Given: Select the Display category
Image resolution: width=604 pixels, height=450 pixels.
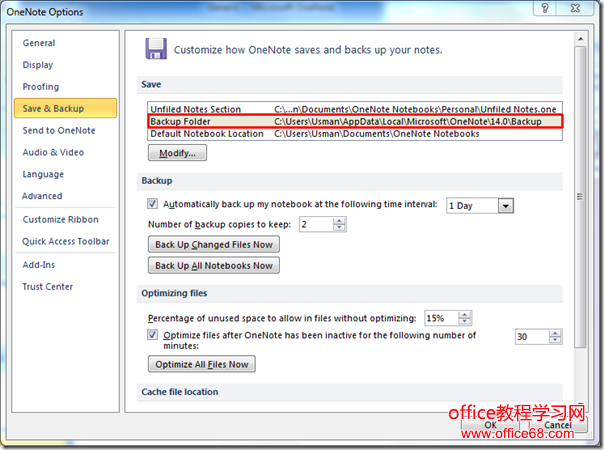Looking at the screenshot, I should (x=38, y=65).
